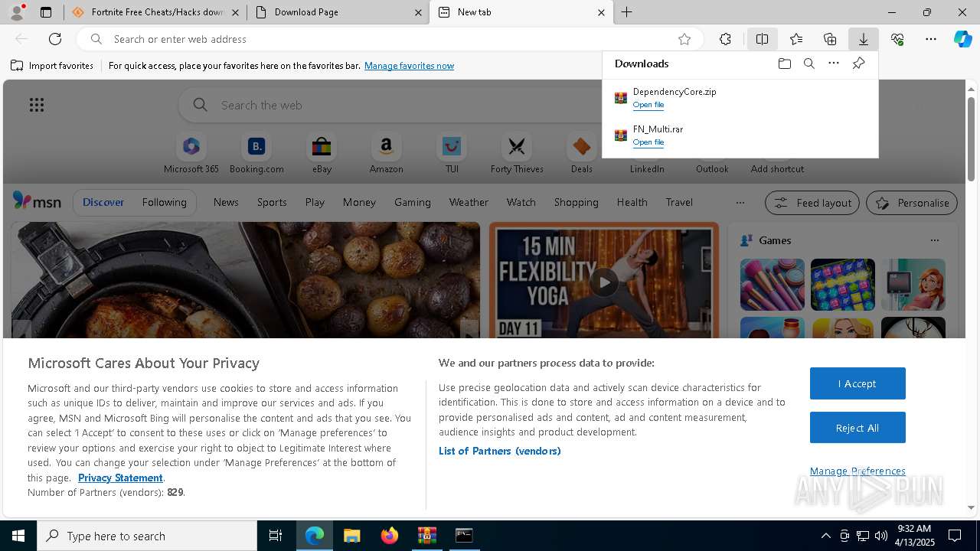Open the browser profile icon
This screenshot has width=980, height=551.
[17, 12]
